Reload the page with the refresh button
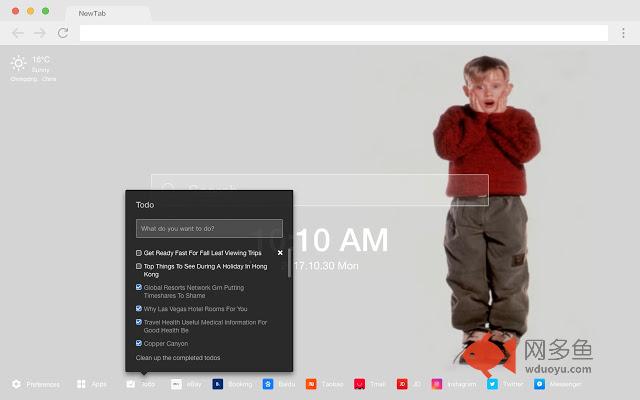This screenshot has width=640, height=400. [x=63, y=33]
